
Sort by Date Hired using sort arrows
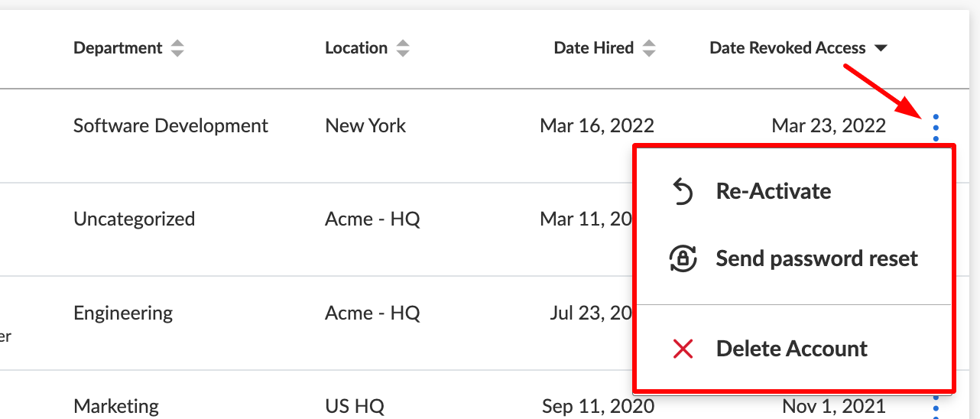coord(649,48)
